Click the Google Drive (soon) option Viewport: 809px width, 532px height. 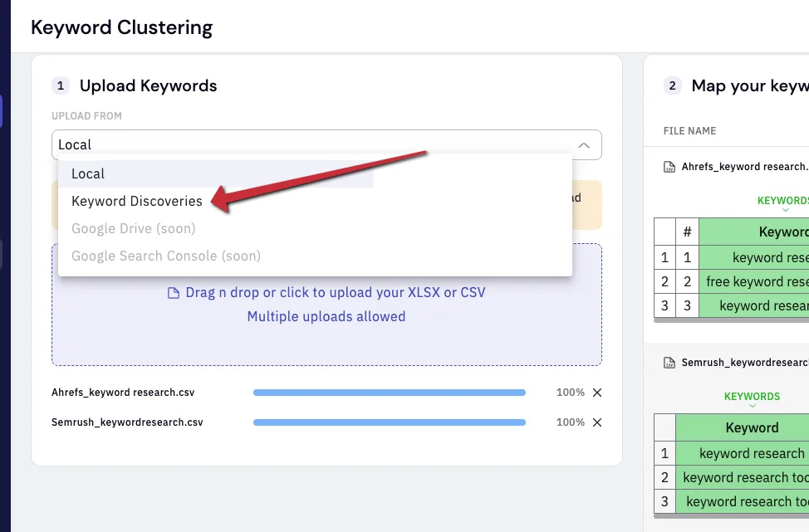pos(133,228)
